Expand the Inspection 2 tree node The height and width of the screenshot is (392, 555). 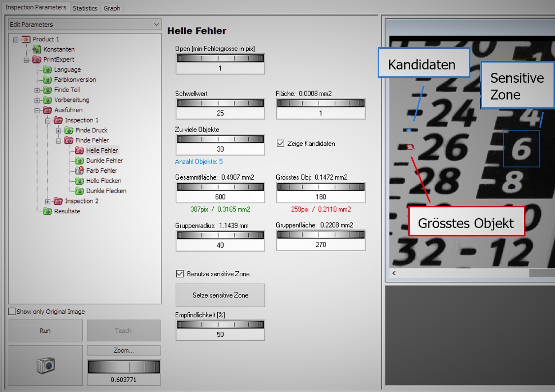pyautogui.click(x=48, y=201)
